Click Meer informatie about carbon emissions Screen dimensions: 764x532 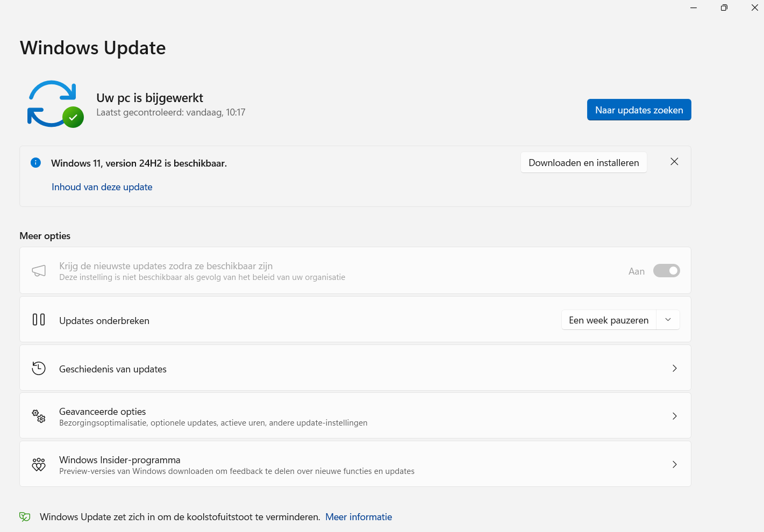[358, 516]
